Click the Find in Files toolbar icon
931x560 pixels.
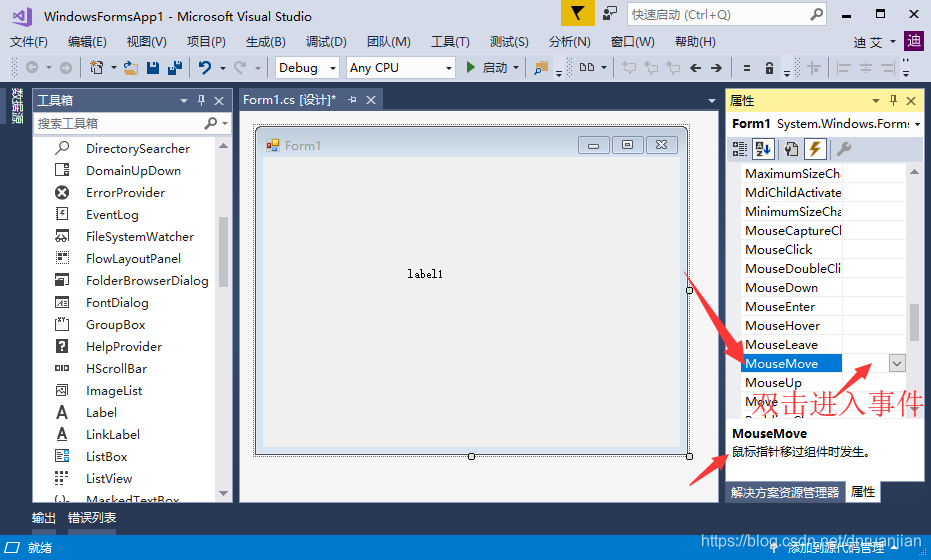tap(541, 68)
